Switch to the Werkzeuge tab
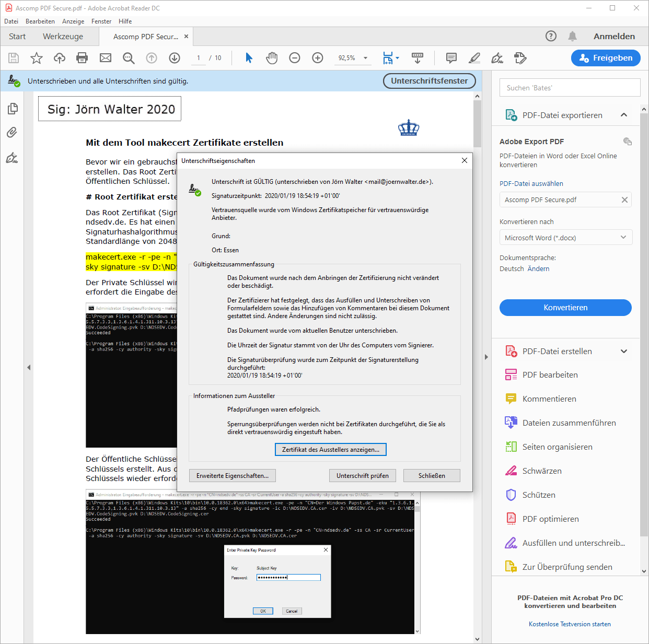The width and height of the screenshot is (649, 644). pos(63,37)
